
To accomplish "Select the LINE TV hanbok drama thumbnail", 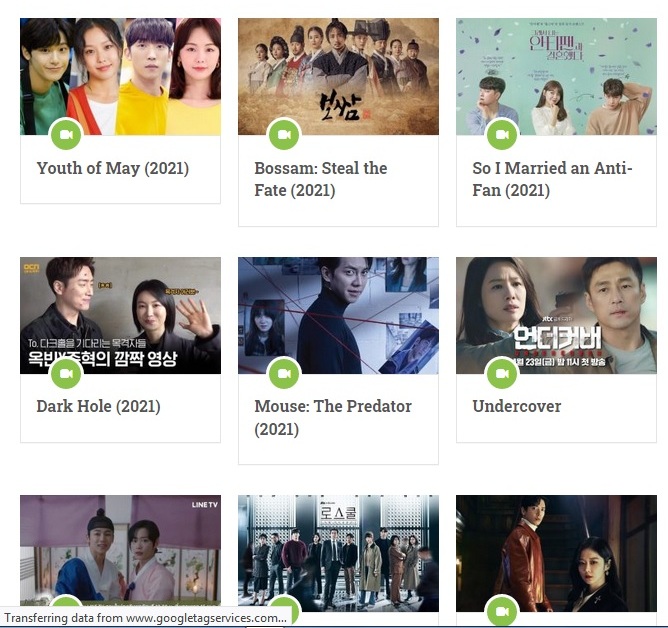I will [121, 550].
